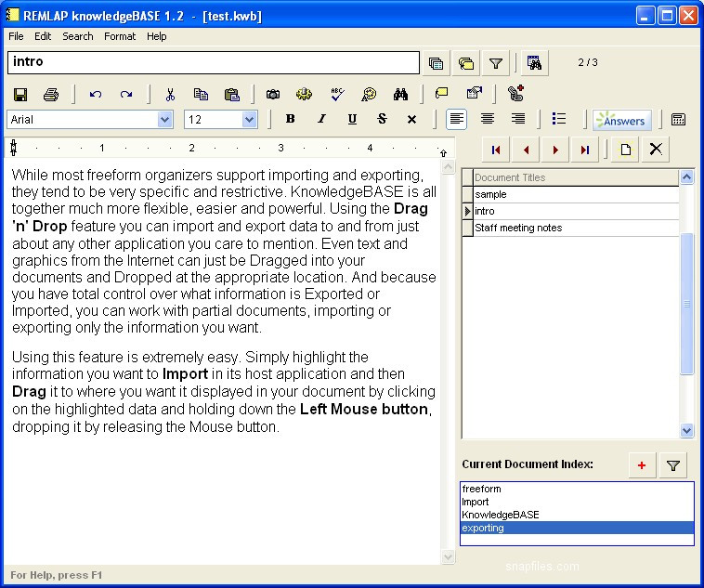Open the Edit menu
The height and width of the screenshot is (588, 704).
(43, 36)
